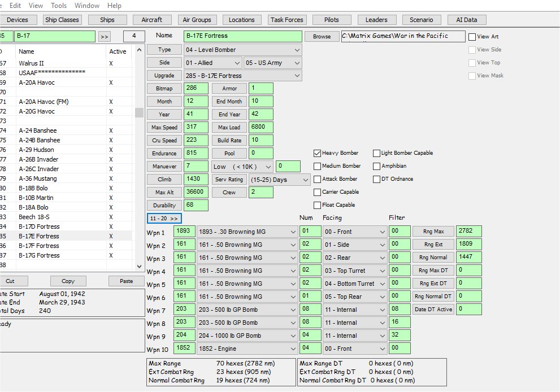The height and width of the screenshot is (392, 560).
Task: Open the Type dropdown showing Level Bomber
Action: pyautogui.click(x=243, y=50)
